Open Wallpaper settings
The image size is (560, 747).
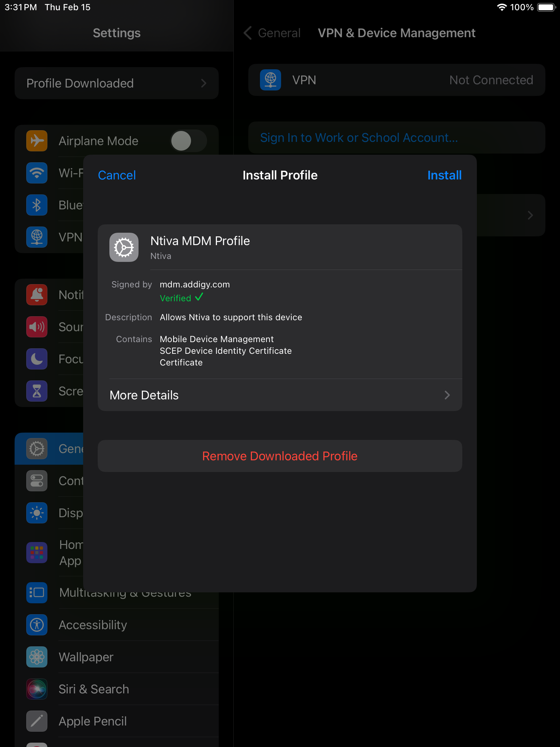click(x=117, y=657)
